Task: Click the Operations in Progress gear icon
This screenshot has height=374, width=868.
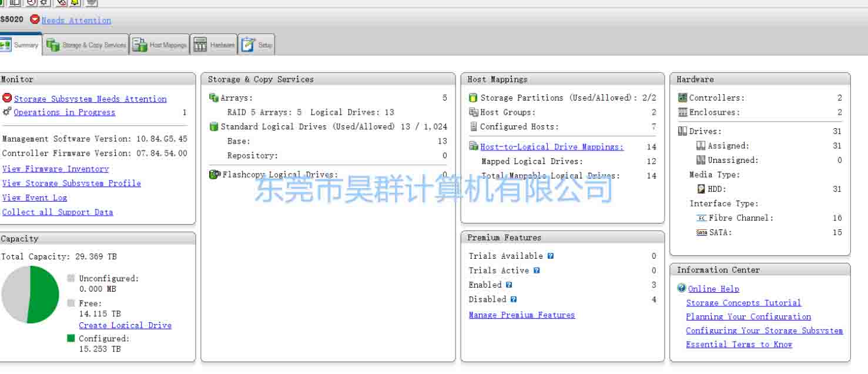Action: (7, 112)
